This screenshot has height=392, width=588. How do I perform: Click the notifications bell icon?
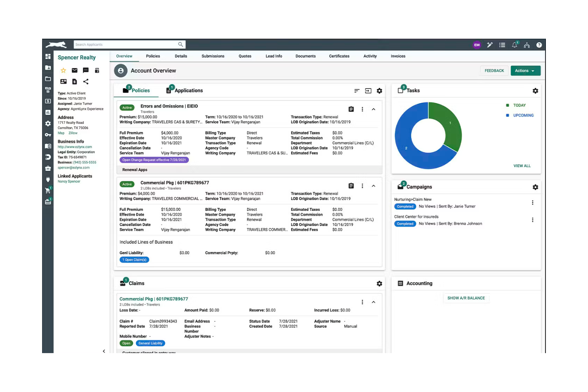pyautogui.click(x=514, y=45)
